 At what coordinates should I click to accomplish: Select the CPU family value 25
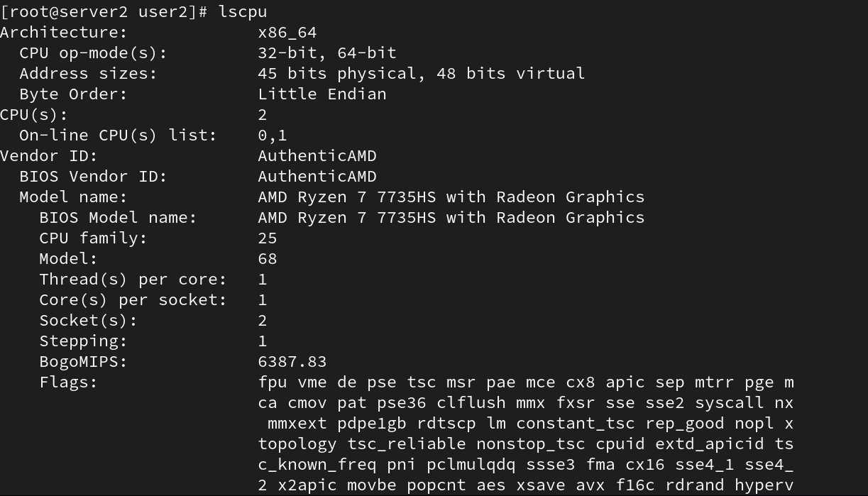268,238
